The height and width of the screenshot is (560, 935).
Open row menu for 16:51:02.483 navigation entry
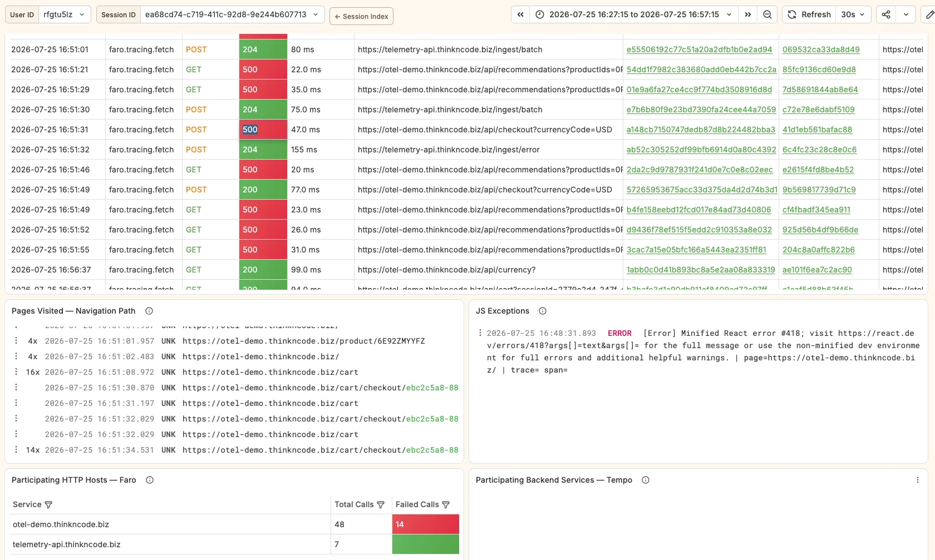(x=16, y=356)
